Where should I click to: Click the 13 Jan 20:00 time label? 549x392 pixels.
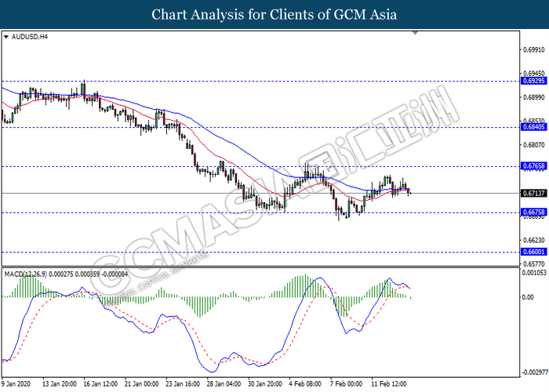coord(60,384)
